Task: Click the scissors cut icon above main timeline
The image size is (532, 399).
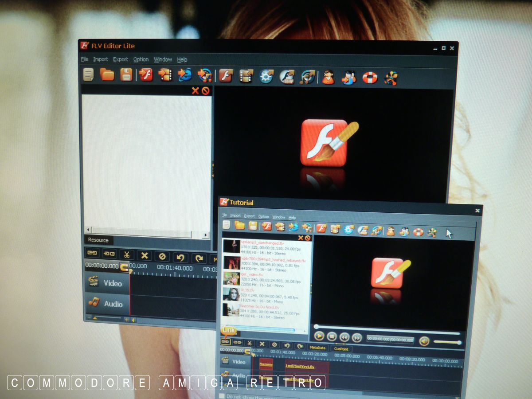Action: pos(126,255)
